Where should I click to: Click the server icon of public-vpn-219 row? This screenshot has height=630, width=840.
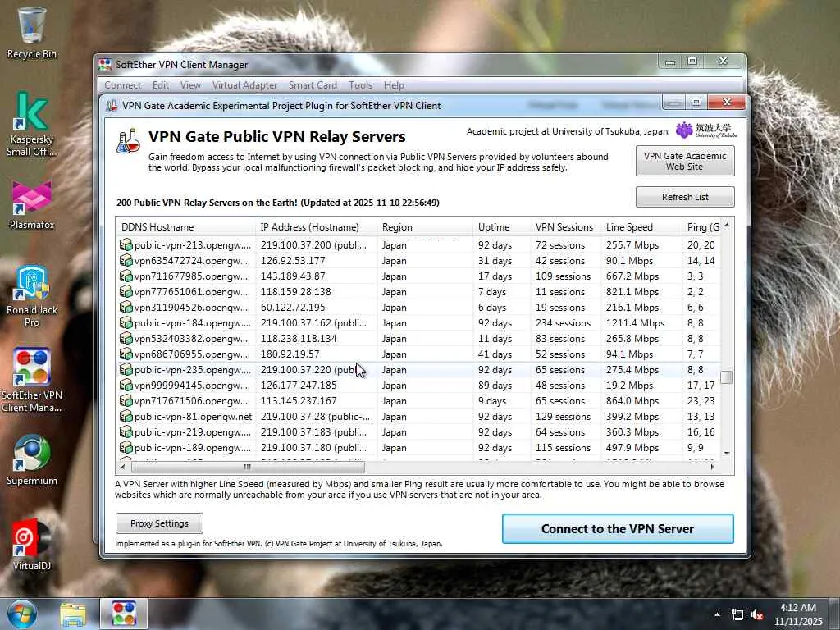(126, 431)
